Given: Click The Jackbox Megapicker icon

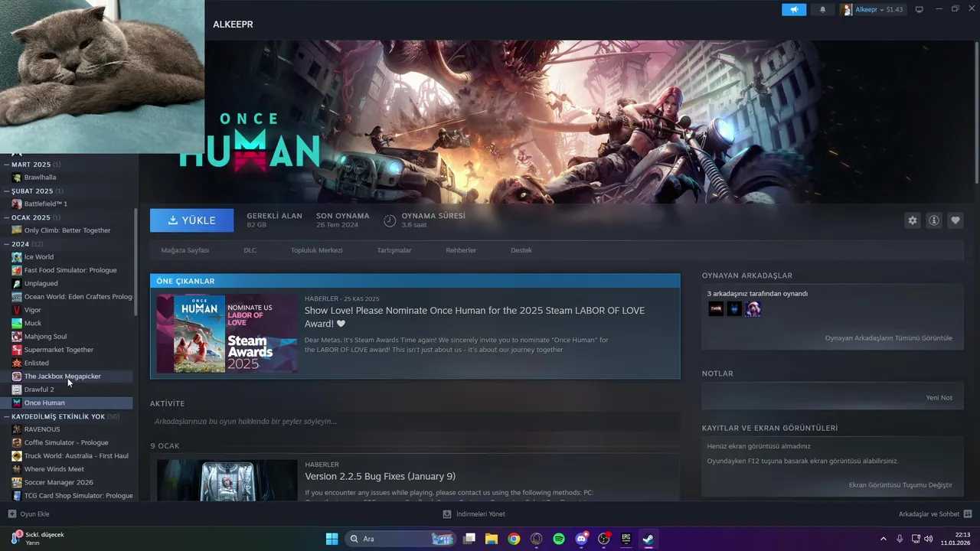Looking at the screenshot, I should point(17,377).
